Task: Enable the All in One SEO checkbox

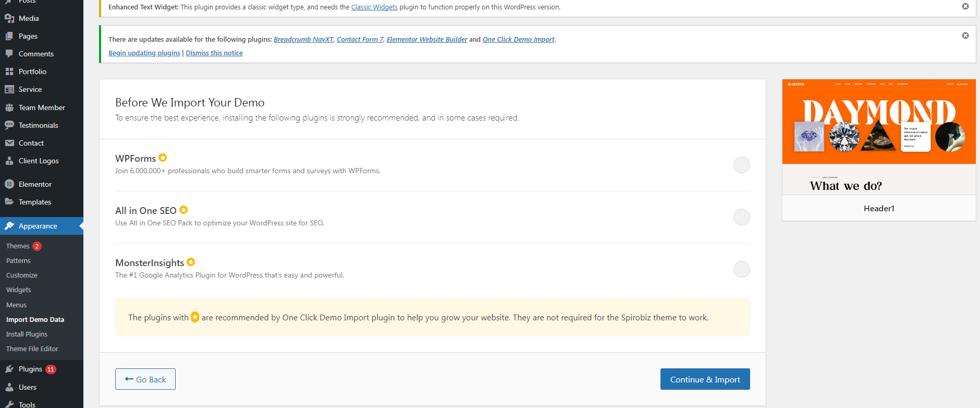Action: pos(741,217)
